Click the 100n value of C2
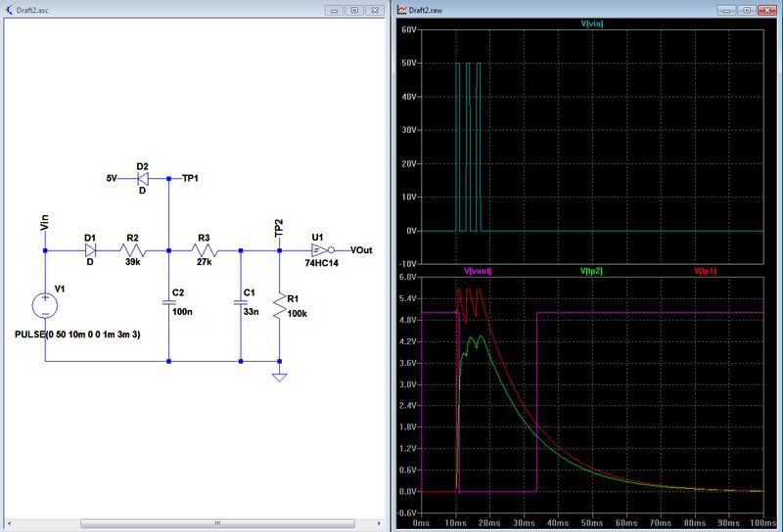 click(x=182, y=312)
